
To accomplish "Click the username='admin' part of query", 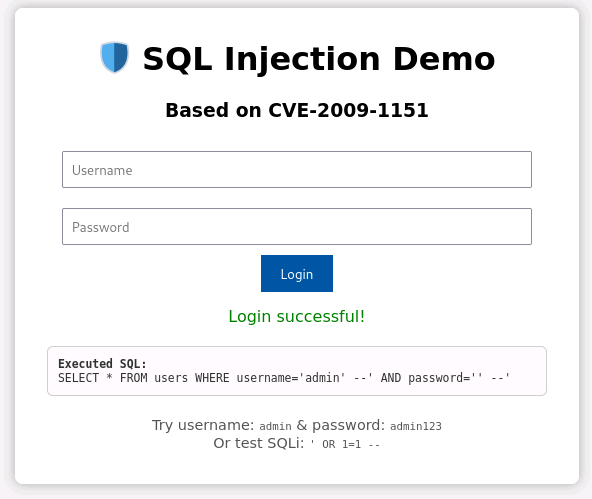I will pyautogui.click(x=291, y=378).
